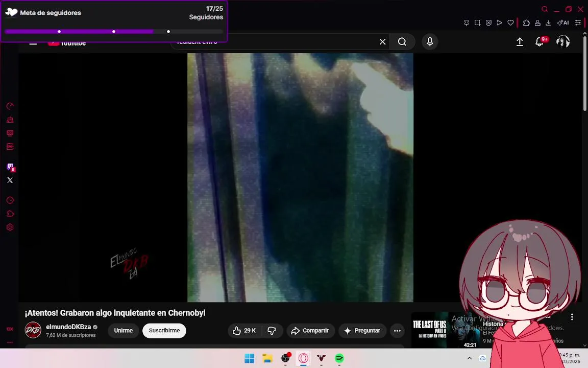Image resolution: width=588 pixels, height=368 pixels.
Task: Open YouTube hamburger guide menu
Action: pyautogui.click(x=33, y=43)
